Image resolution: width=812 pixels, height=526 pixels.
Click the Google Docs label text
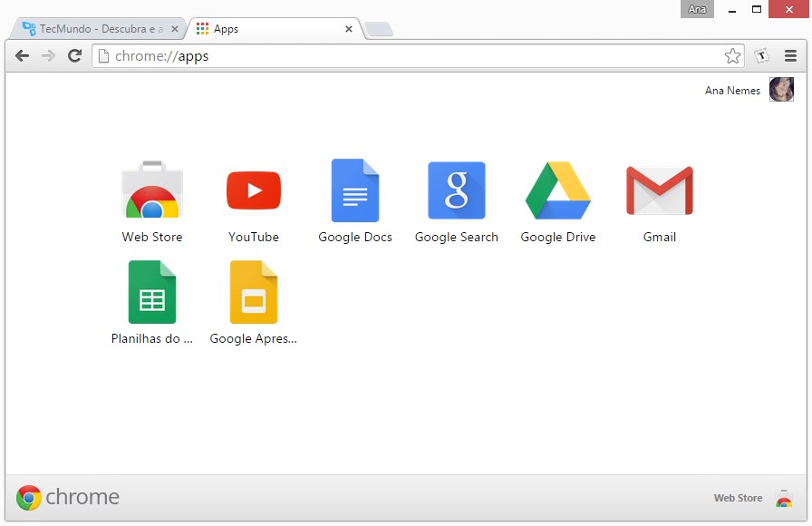[355, 238]
